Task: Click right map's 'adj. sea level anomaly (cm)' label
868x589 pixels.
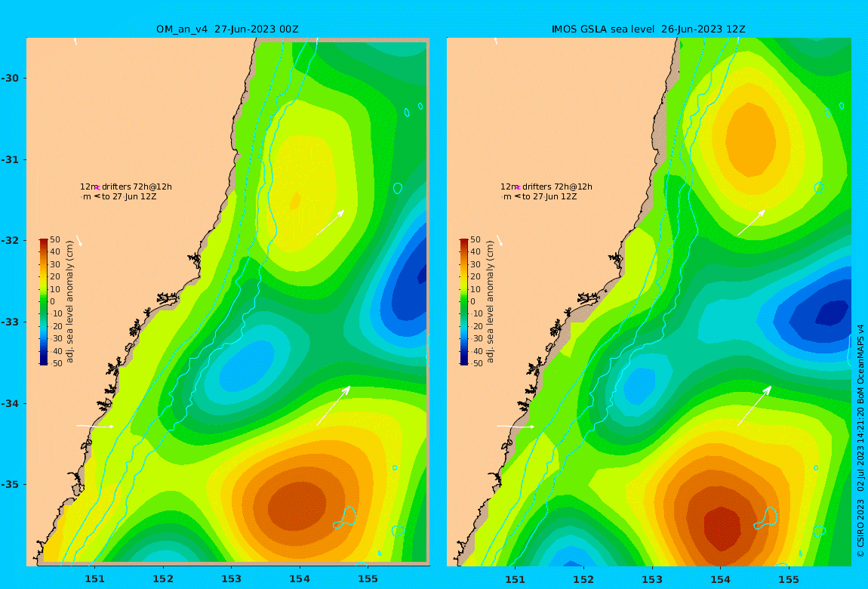Action: 491,302
